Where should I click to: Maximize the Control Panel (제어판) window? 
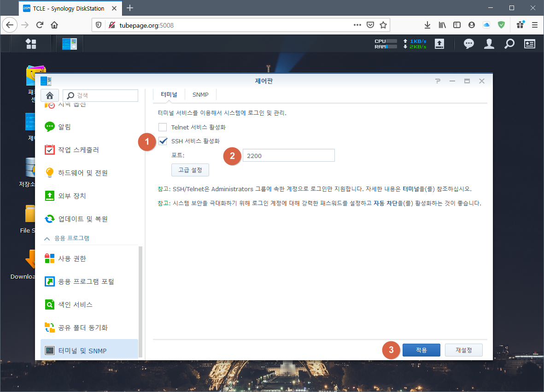click(x=467, y=81)
